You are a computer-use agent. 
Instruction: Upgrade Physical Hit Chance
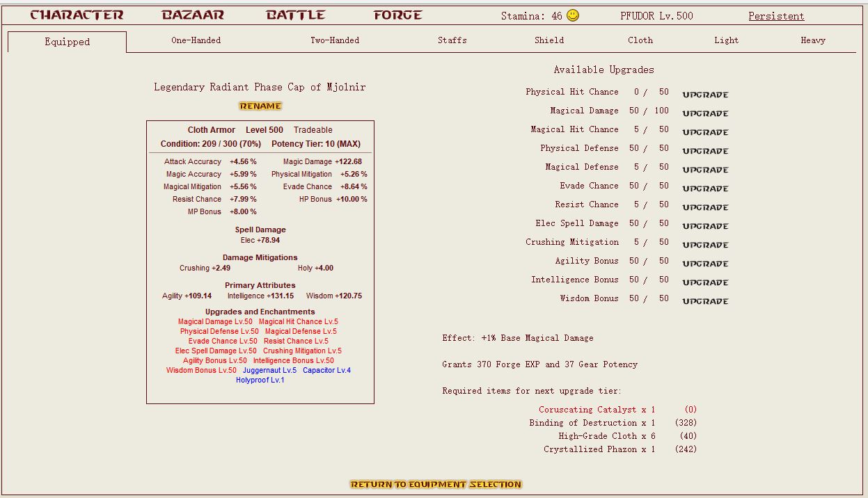tap(704, 94)
